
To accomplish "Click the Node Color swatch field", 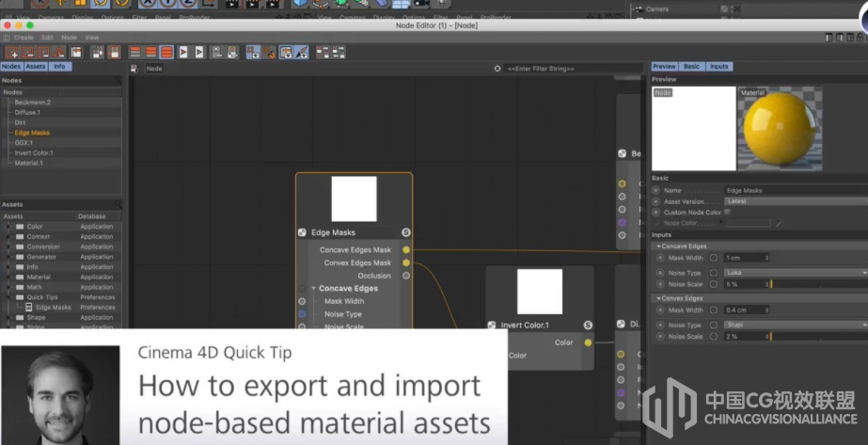I will pos(748,224).
